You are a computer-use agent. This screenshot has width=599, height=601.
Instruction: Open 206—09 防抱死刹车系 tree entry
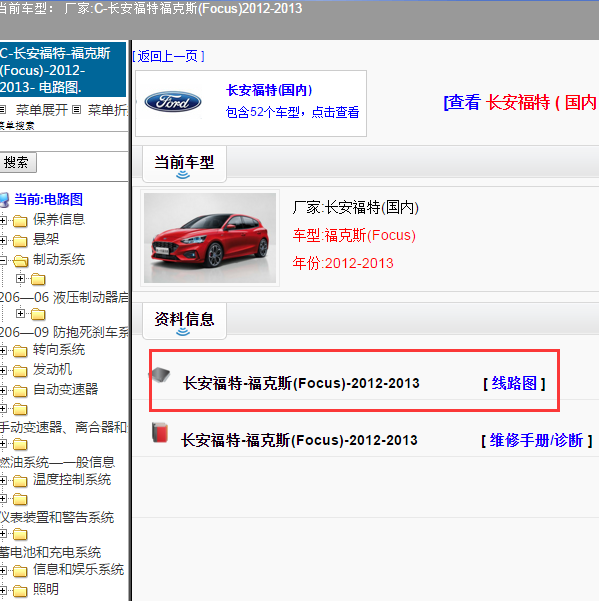click(64, 332)
